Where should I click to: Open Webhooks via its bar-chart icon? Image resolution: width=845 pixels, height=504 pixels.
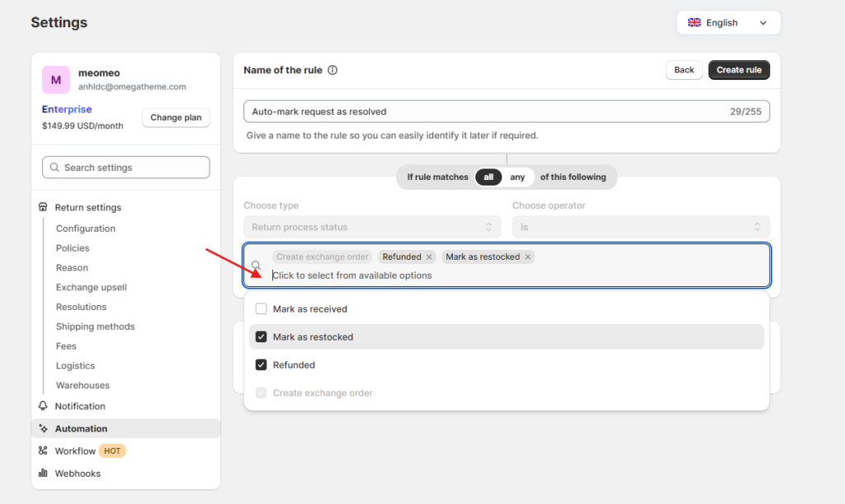coord(42,473)
